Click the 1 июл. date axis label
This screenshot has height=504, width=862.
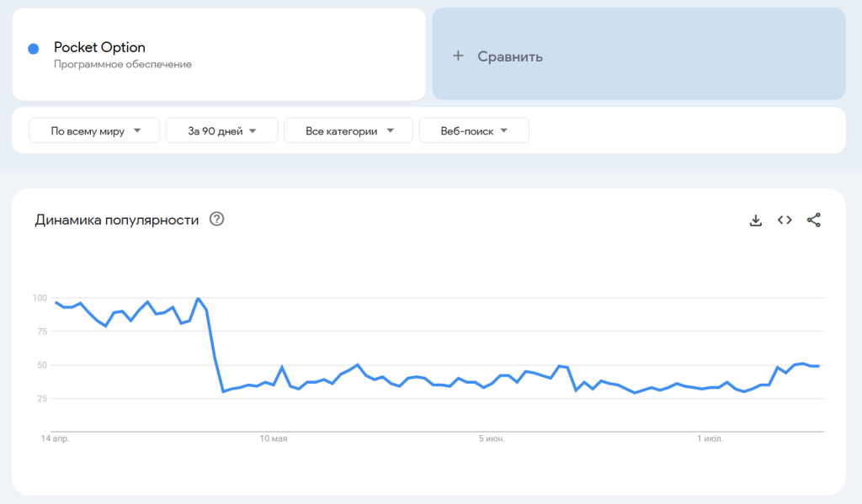pyautogui.click(x=710, y=438)
